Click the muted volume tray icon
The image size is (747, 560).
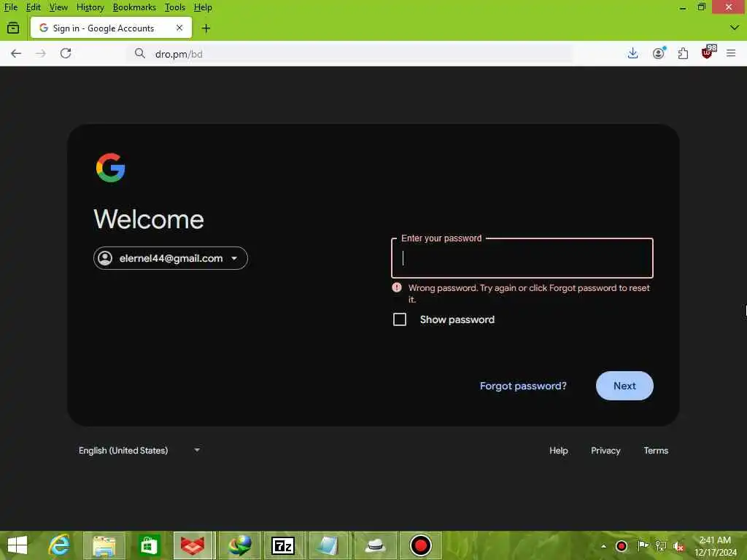click(x=678, y=547)
